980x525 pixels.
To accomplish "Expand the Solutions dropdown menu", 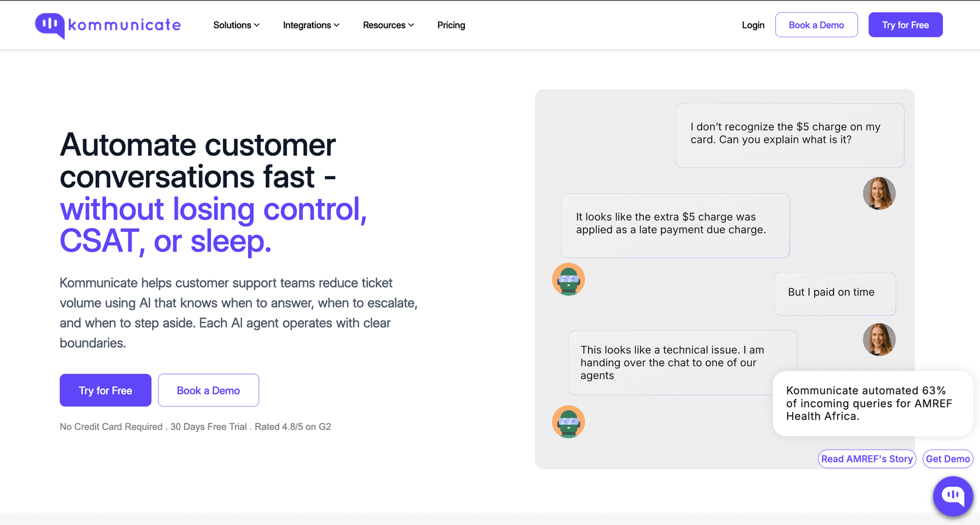I will coord(236,25).
